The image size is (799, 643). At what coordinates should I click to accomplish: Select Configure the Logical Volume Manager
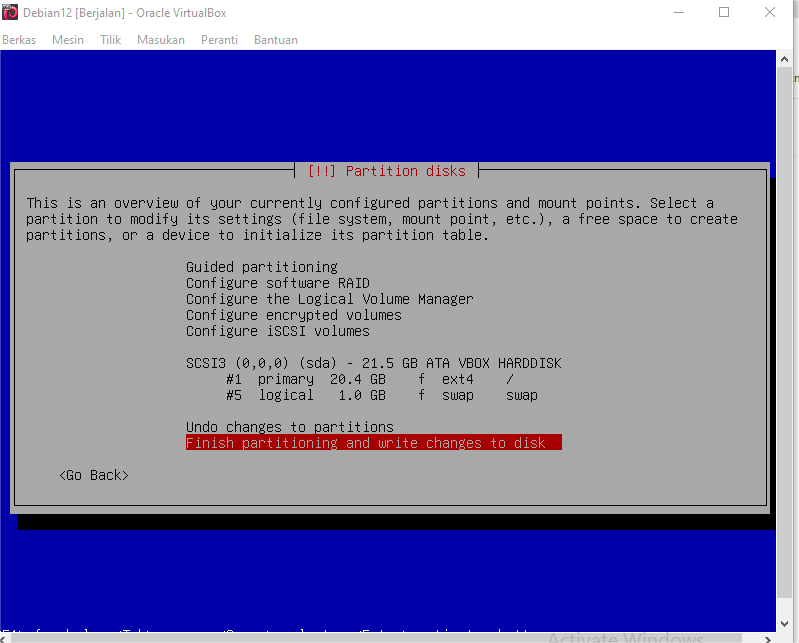tap(329, 299)
